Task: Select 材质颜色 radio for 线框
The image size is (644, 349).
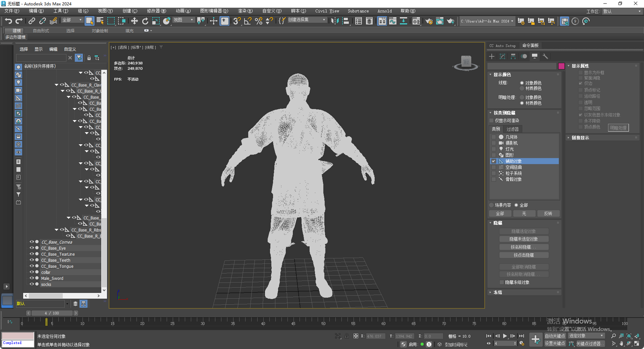Action: pyautogui.click(x=522, y=88)
